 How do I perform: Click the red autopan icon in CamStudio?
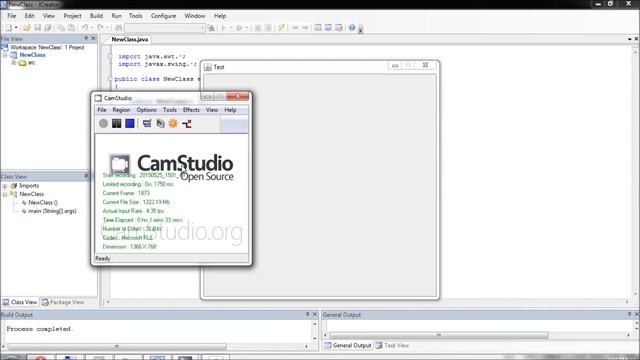(187, 123)
